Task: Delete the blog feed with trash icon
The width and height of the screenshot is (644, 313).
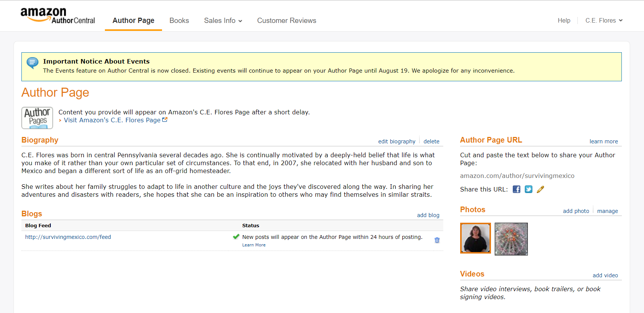Action: 437,240
